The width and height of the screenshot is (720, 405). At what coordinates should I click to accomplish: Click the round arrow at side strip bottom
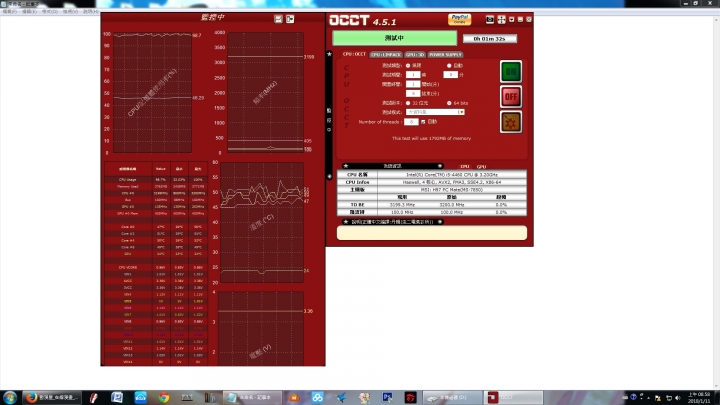click(x=329, y=176)
